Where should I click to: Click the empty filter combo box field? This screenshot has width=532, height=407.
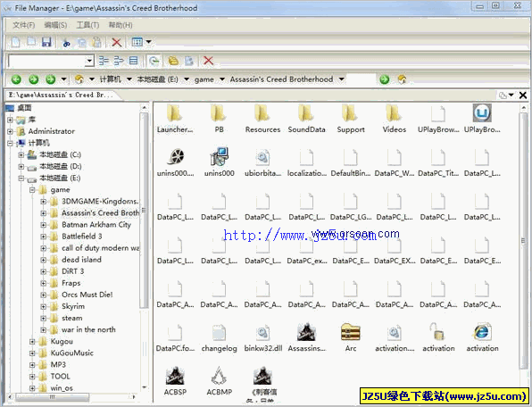(x=46, y=61)
